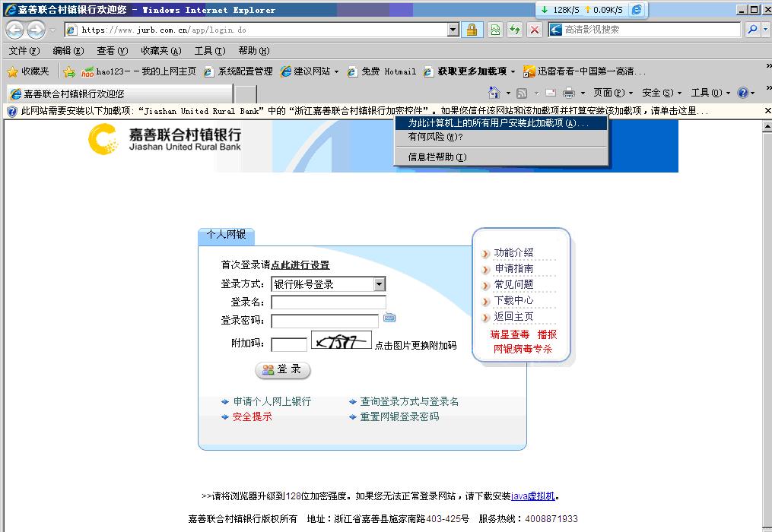Click the add to favorites bar icon
The image size is (772, 532).
pos(69,71)
